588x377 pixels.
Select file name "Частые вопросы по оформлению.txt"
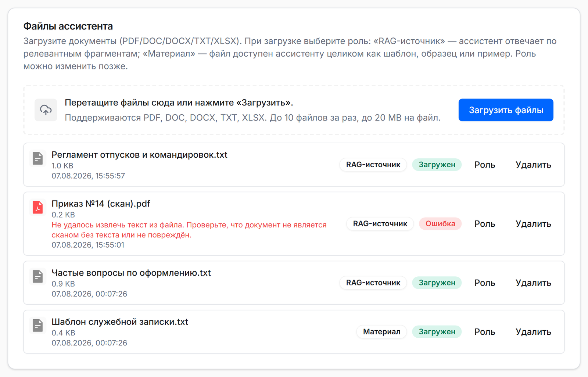click(131, 273)
